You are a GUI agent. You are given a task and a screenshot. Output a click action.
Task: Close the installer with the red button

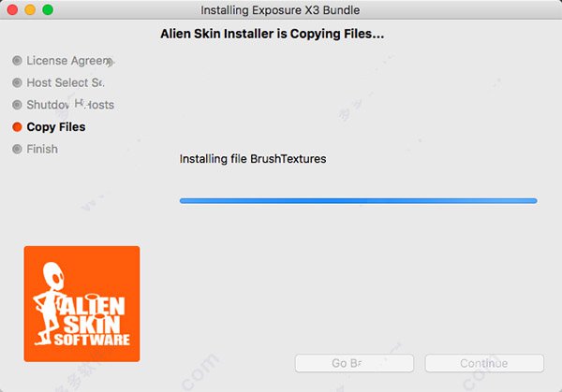tap(12, 9)
